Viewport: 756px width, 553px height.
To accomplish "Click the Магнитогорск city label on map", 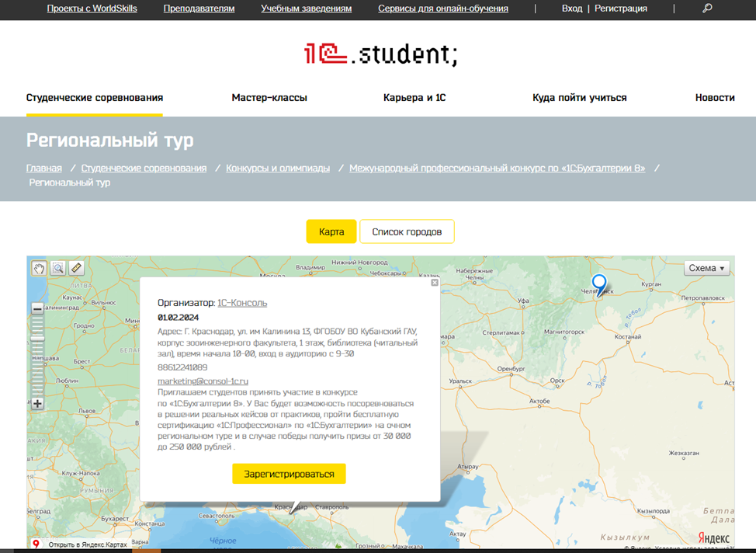I will tap(564, 332).
